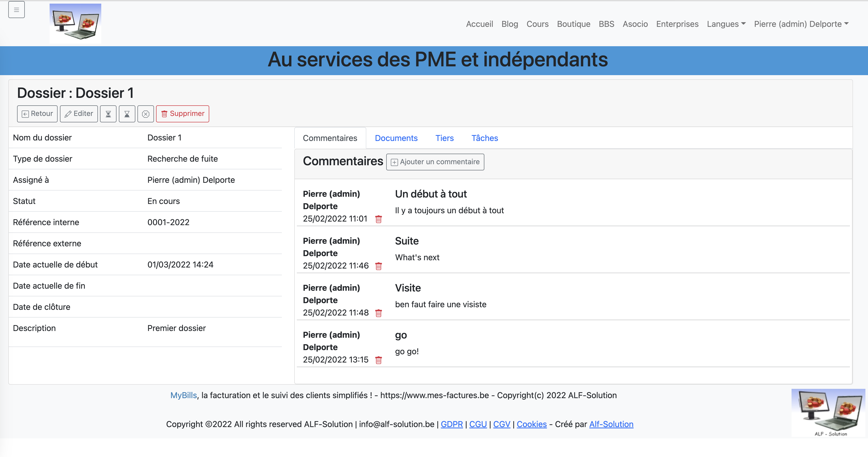
Task: Click the comment title Un début à tout
Action: pyautogui.click(x=431, y=194)
